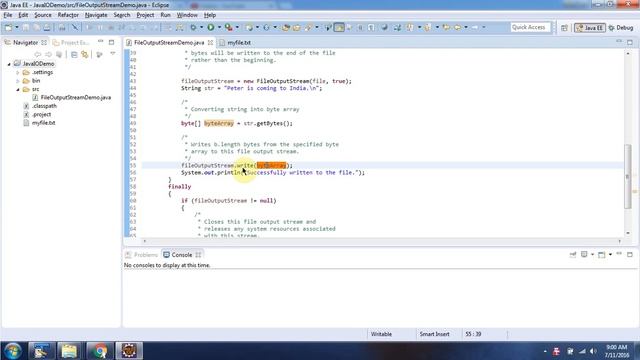Focus the Quick Access field

(x=530, y=27)
